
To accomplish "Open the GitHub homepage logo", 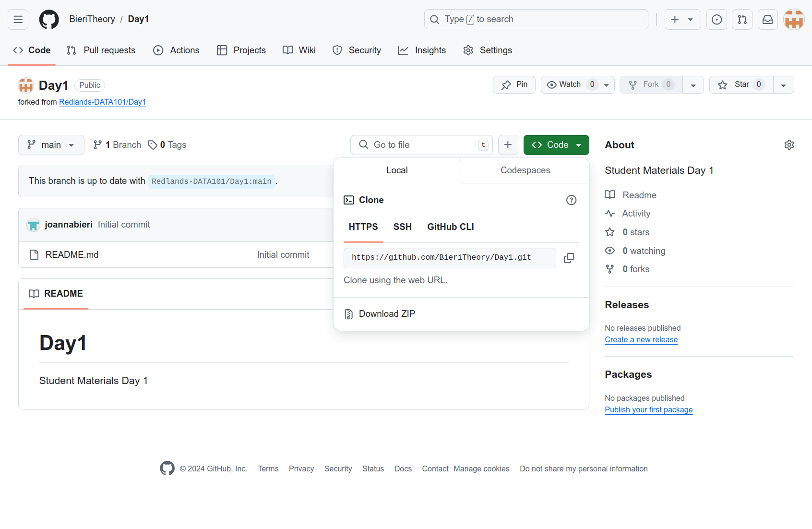I will tap(49, 19).
